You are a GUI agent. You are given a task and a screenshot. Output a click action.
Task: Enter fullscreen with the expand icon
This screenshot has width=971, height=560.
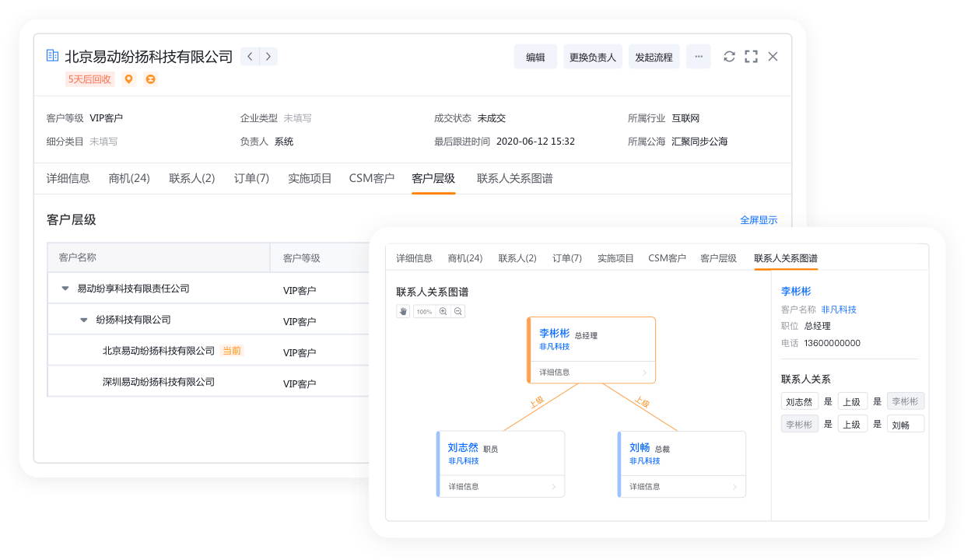point(751,57)
